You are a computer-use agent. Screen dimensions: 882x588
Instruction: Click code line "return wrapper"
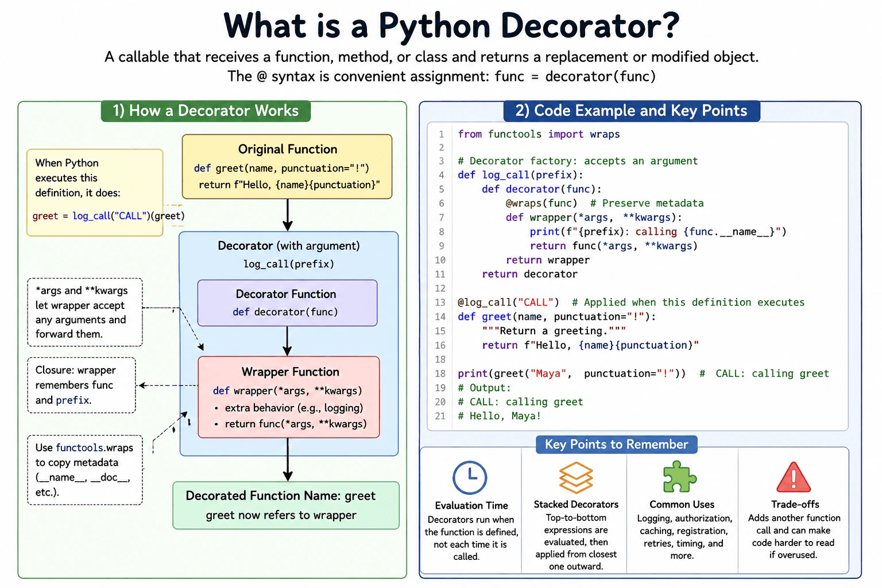click(x=548, y=260)
